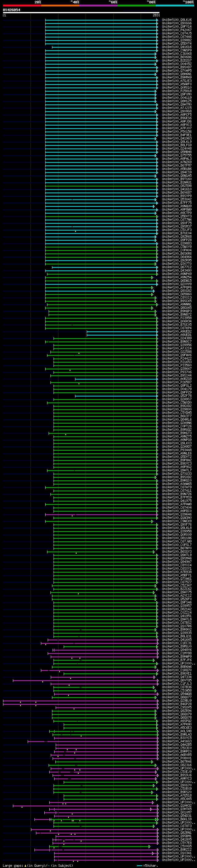Select hit UniRef100_Q84RL6
Image resolution: width=197 pixels, height=868 pixels.
pos(177,419)
